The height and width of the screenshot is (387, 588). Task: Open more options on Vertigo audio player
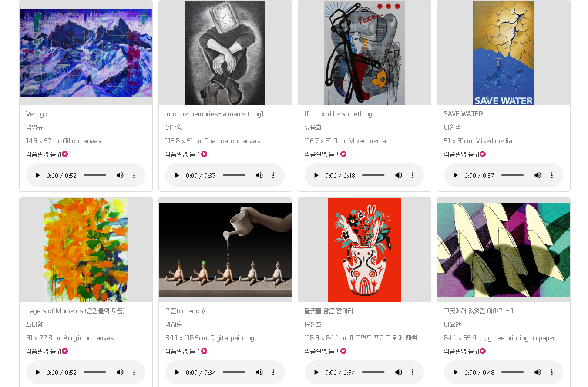[134, 175]
